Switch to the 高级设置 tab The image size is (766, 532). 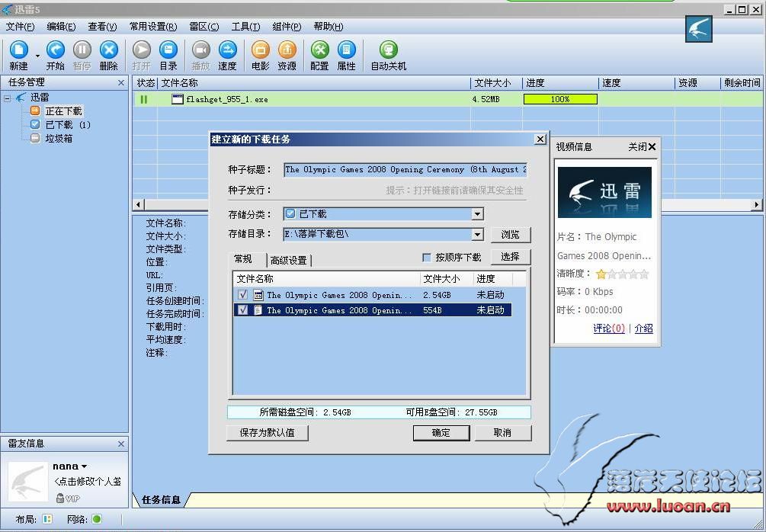click(x=289, y=261)
